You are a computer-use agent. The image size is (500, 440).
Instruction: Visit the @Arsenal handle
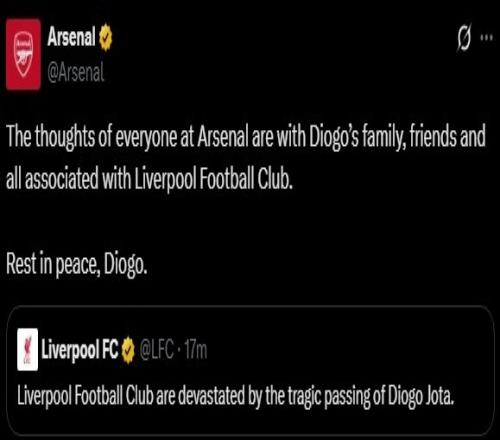pyautogui.click(x=76, y=73)
